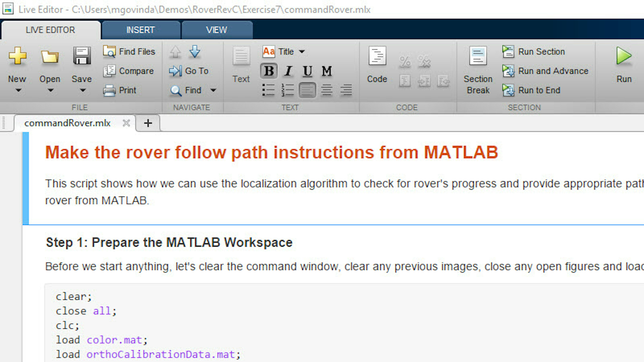
Task: Click the Find magnifier icon
Action: (x=176, y=90)
